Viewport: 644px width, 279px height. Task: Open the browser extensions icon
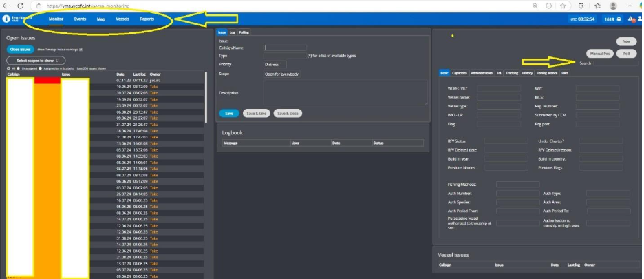click(581, 6)
